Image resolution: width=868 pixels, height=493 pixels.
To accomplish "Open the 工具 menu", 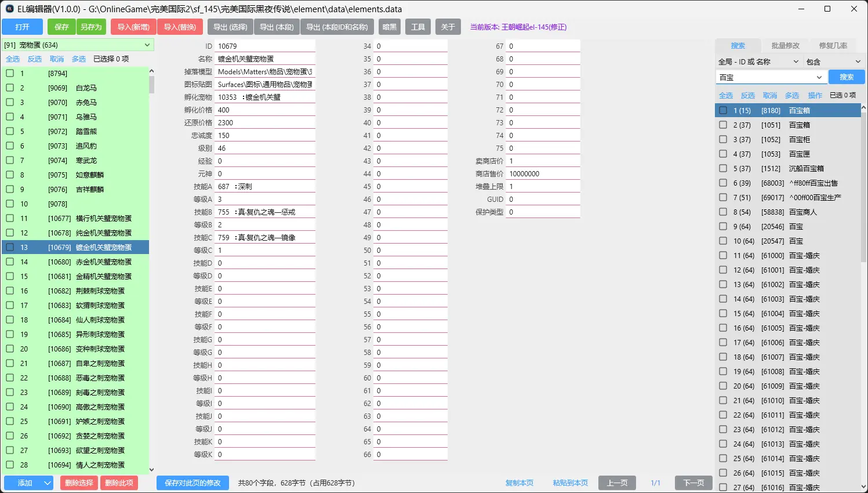I will 418,27.
